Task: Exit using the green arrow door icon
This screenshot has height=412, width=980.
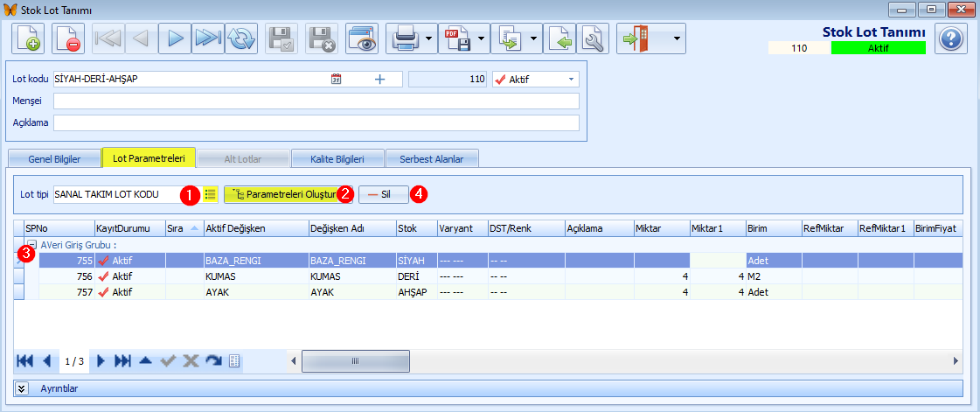Action: [637, 38]
